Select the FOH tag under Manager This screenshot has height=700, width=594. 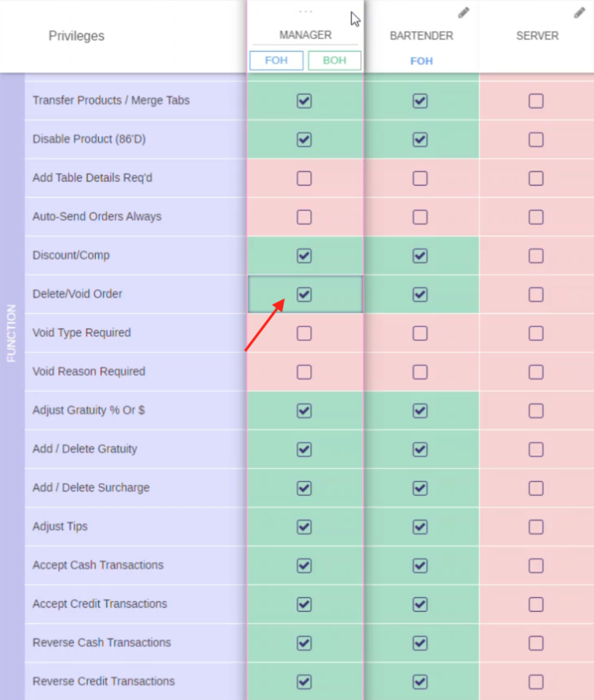point(276,60)
